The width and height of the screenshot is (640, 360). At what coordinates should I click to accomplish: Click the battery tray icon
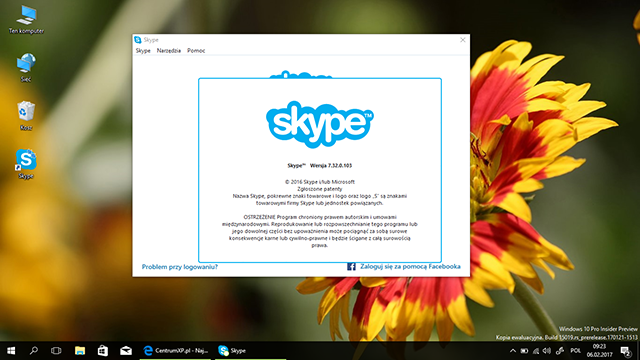coord(524,351)
